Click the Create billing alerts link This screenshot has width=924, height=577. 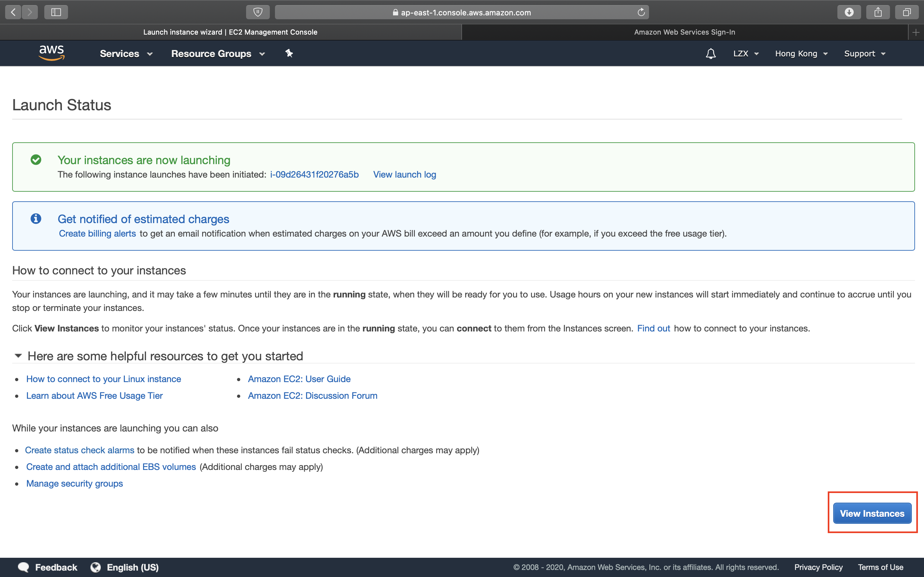click(x=97, y=234)
